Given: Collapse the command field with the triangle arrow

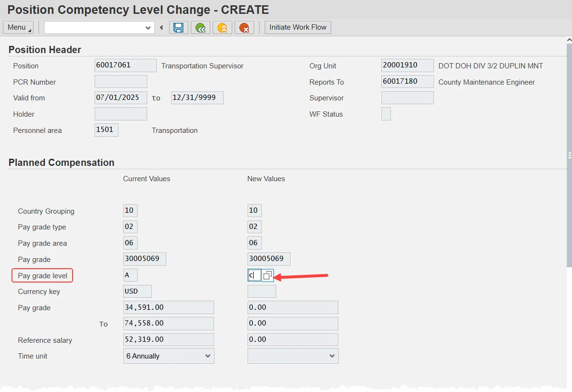Looking at the screenshot, I should [162, 28].
